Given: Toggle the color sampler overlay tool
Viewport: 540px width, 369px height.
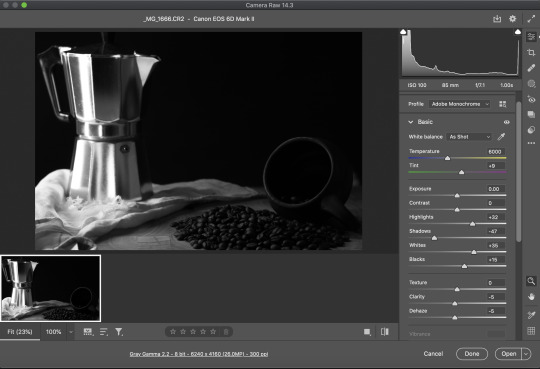Looking at the screenshot, I should 531,315.
